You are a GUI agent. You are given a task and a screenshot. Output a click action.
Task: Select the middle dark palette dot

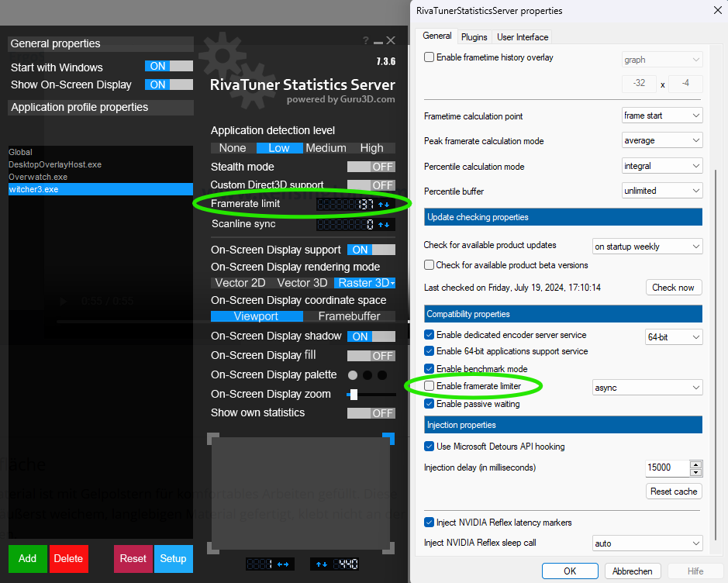367,375
